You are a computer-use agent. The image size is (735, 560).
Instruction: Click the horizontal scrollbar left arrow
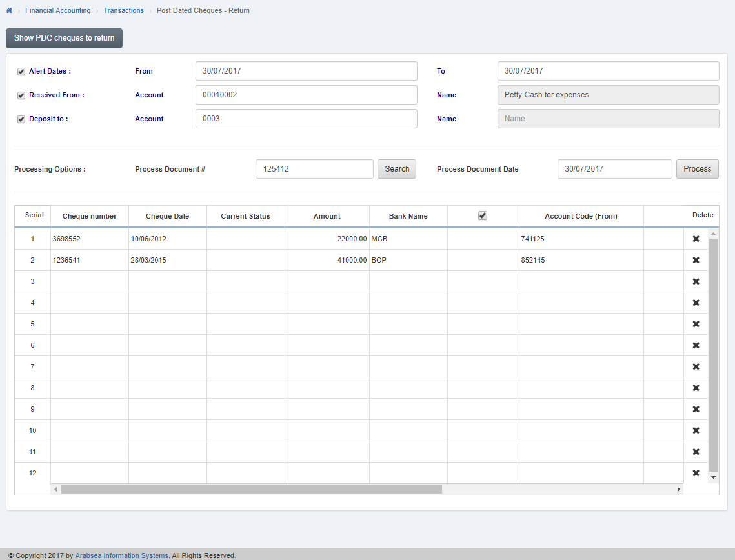(x=55, y=489)
